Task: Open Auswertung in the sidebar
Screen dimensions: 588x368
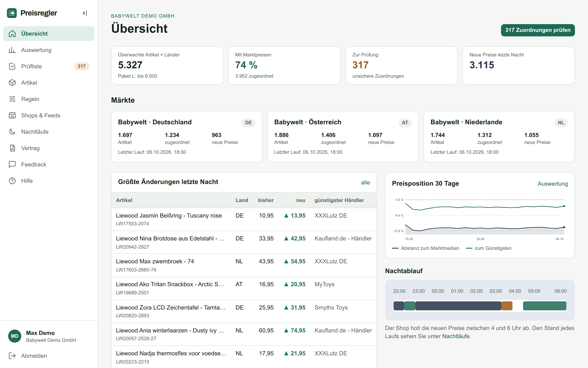Action: coord(49,50)
